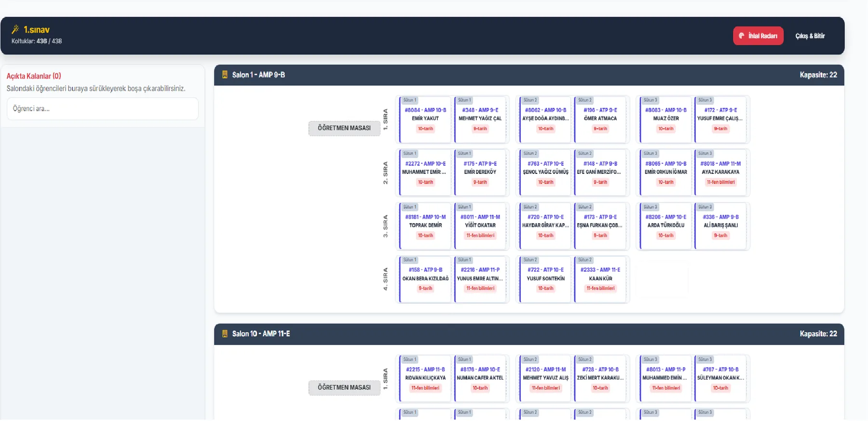
Task: Click the #720 HAYDAR GİRAY card
Action: [x=546, y=226]
